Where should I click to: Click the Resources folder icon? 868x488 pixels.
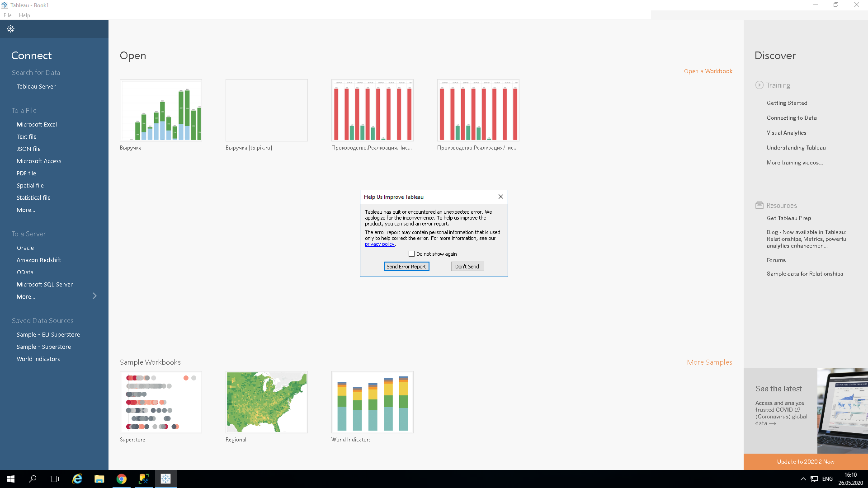pyautogui.click(x=759, y=205)
